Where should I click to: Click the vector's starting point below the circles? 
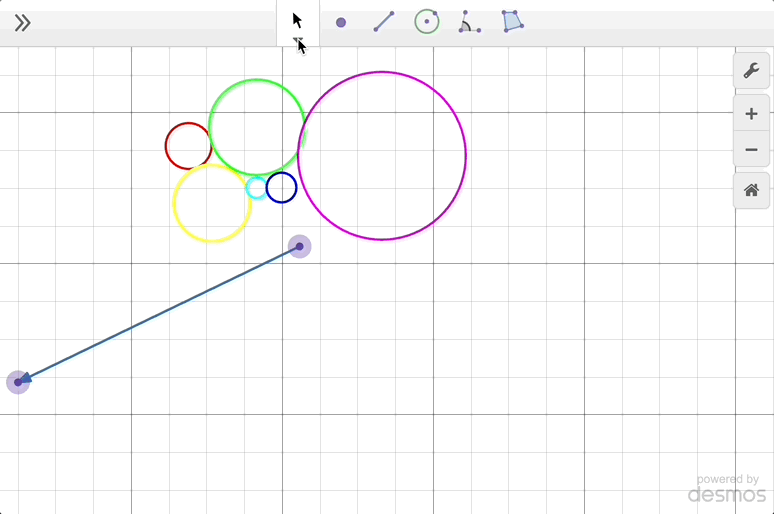(299, 246)
